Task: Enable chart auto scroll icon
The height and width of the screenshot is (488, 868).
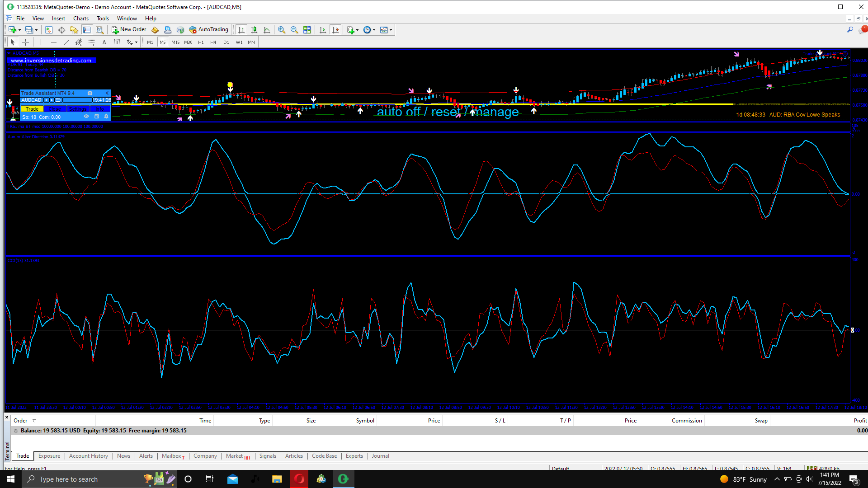Action: [x=322, y=30]
